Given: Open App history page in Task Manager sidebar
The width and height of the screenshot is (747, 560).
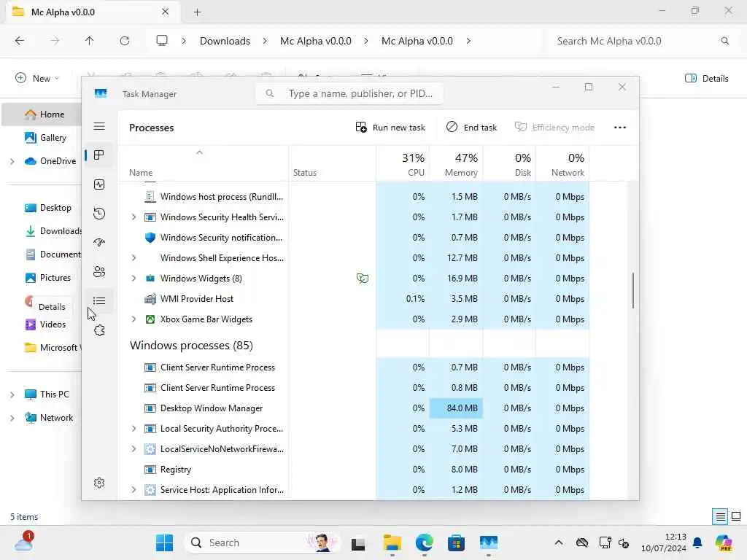Looking at the screenshot, I should click(x=99, y=214).
